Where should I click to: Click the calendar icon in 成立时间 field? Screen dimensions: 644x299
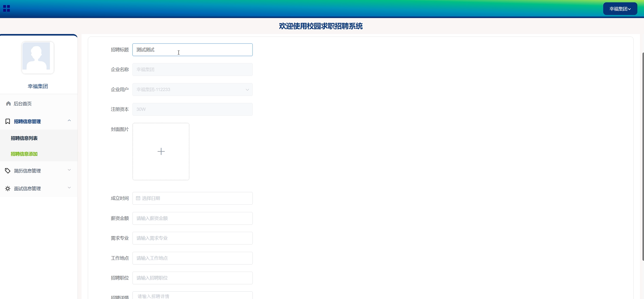138,198
